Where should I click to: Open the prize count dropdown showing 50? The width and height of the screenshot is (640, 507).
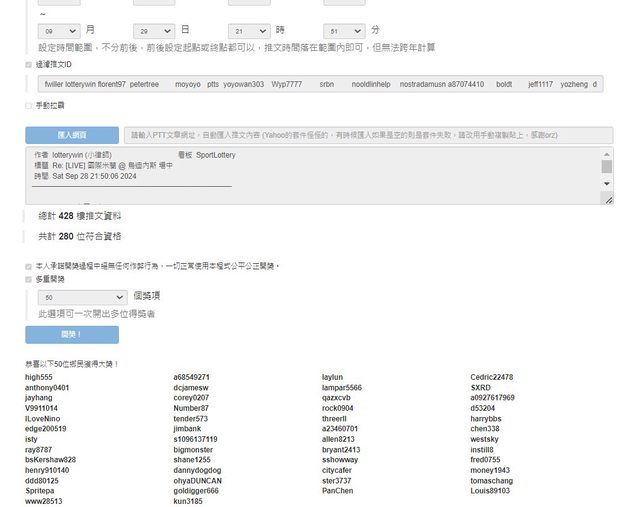[x=82, y=297]
